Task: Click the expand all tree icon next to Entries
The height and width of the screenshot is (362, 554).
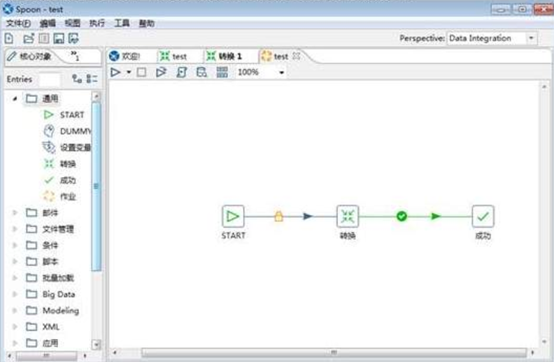Action: [x=77, y=79]
